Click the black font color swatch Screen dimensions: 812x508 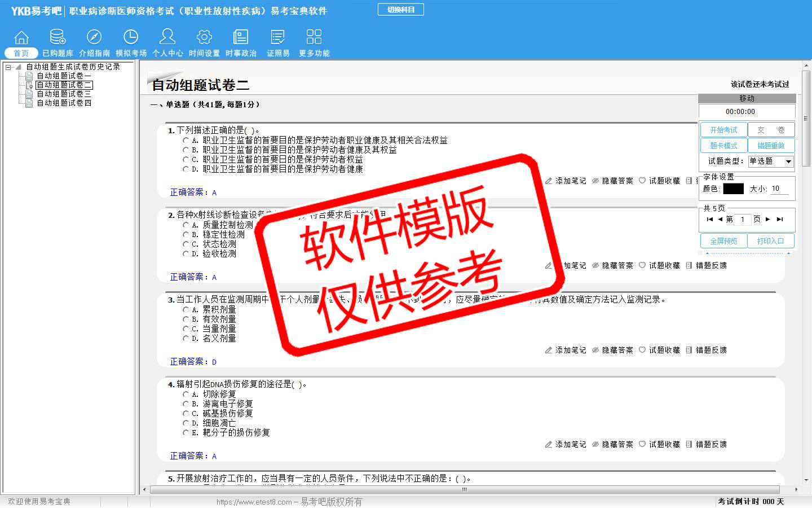[x=733, y=189]
